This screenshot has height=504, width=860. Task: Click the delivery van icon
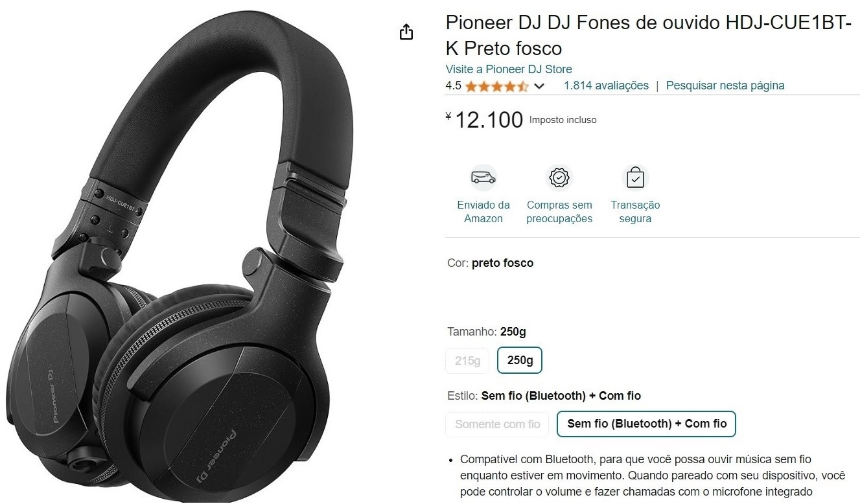483,177
